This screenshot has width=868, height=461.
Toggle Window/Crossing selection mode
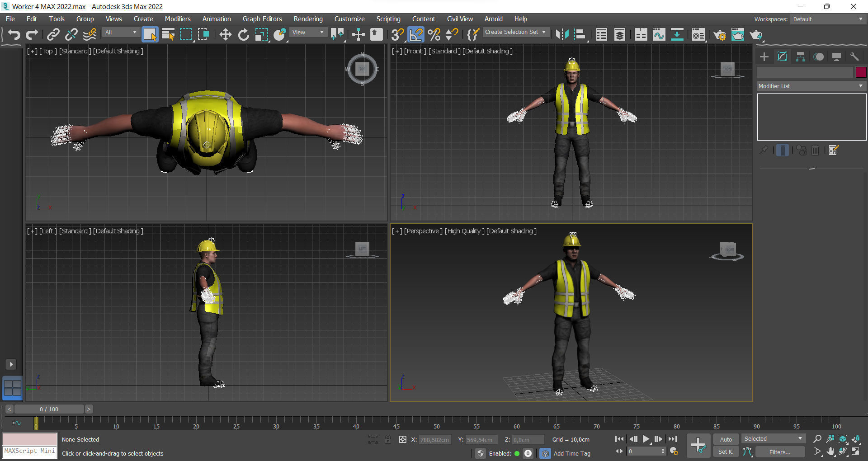(x=203, y=34)
